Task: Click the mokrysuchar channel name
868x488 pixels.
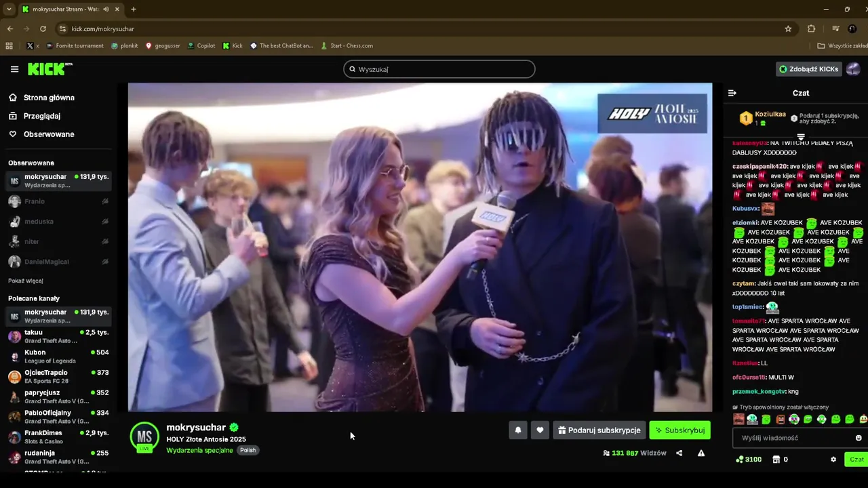Action: [196, 428]
